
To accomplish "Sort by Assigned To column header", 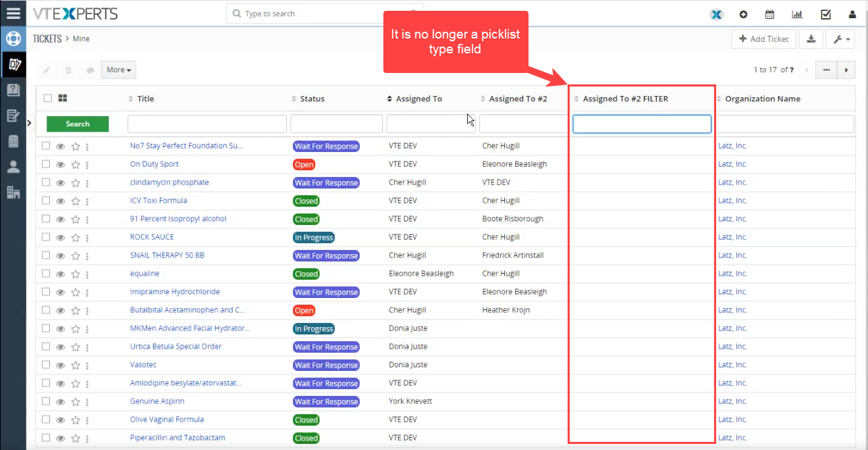I will tap(418, 99).
